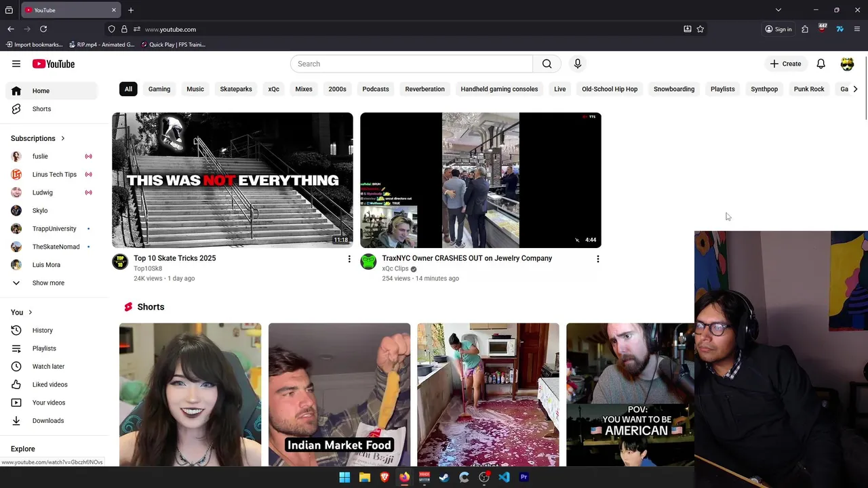
Task: Click Firefox Sign in button
Action: [778, 29]
